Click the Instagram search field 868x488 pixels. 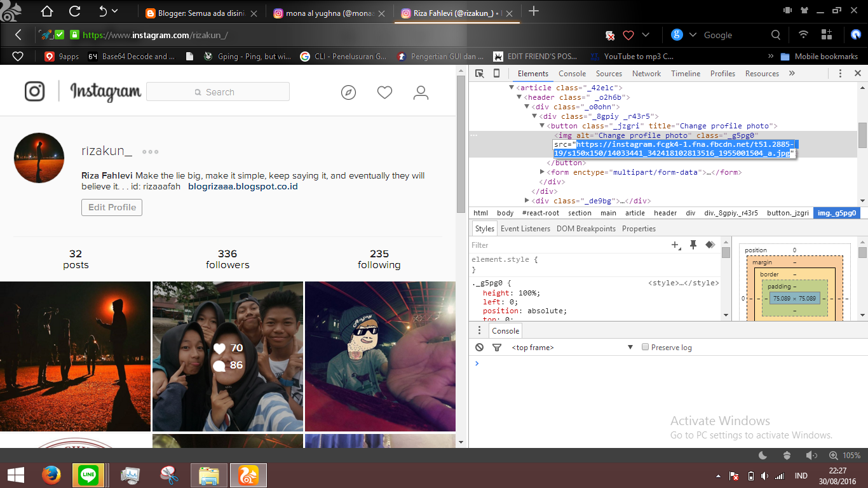pyautogui.click(x=218, y=92)
